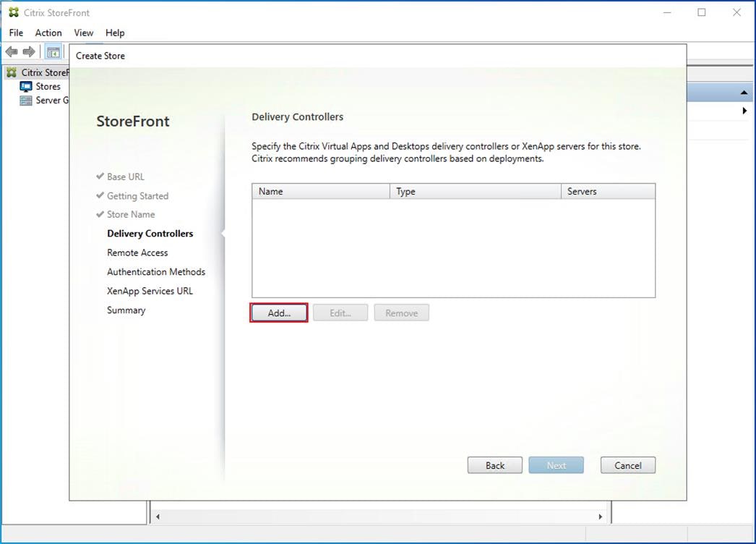
Task: Sort by the Servers column header
Action: click(608, 191)
